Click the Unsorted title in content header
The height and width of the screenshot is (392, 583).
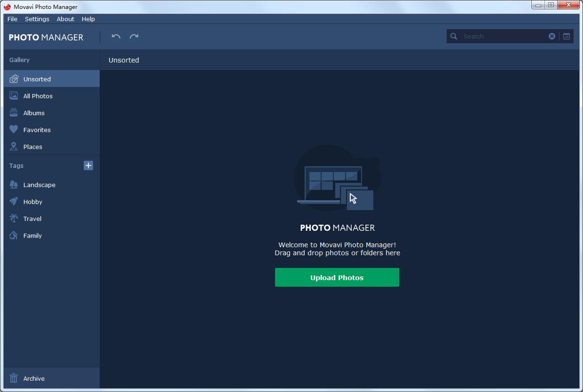click(x=124, y=60)
